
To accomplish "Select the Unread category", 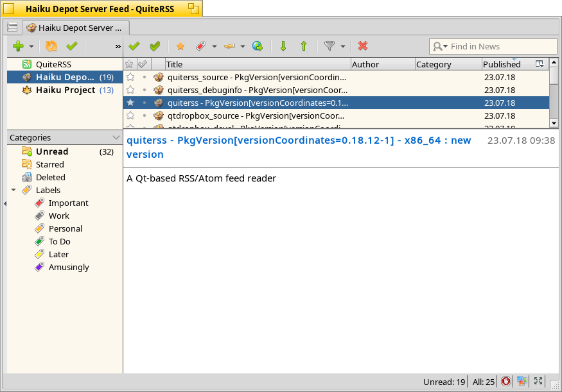I will 64,152.
